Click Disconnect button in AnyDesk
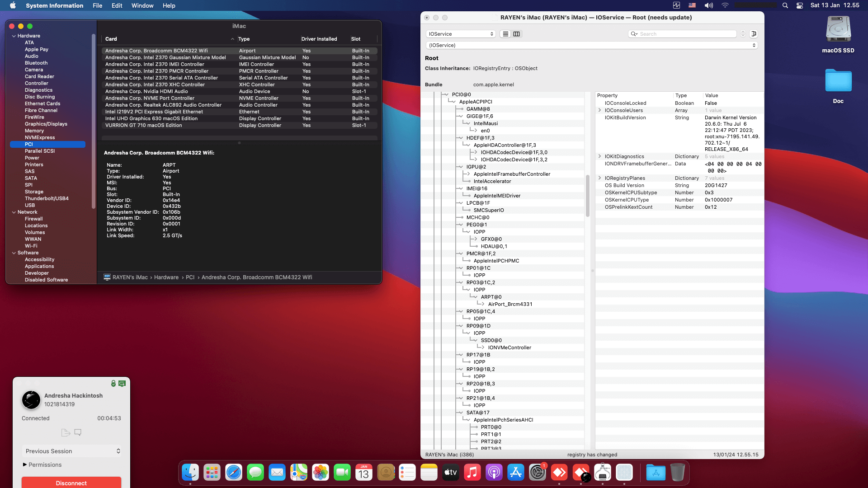The width and height of the screenshot is (868, 488). [71, 483]
